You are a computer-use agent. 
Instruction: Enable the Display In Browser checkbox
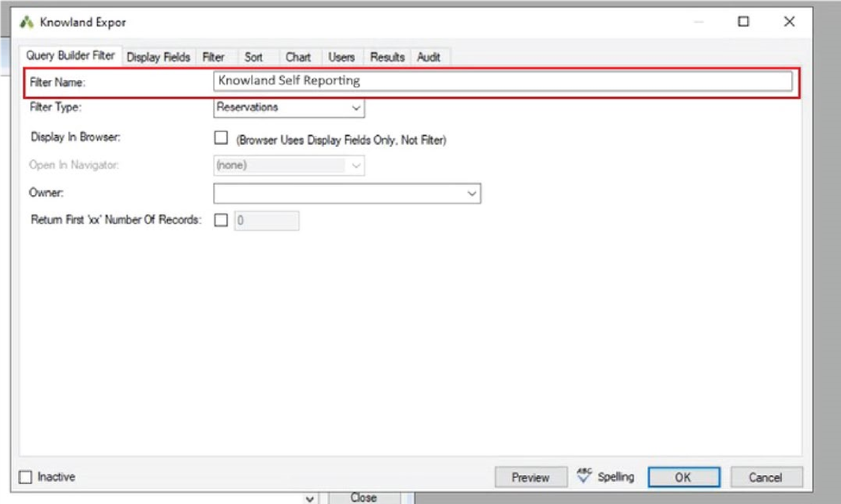click(221, 138)
